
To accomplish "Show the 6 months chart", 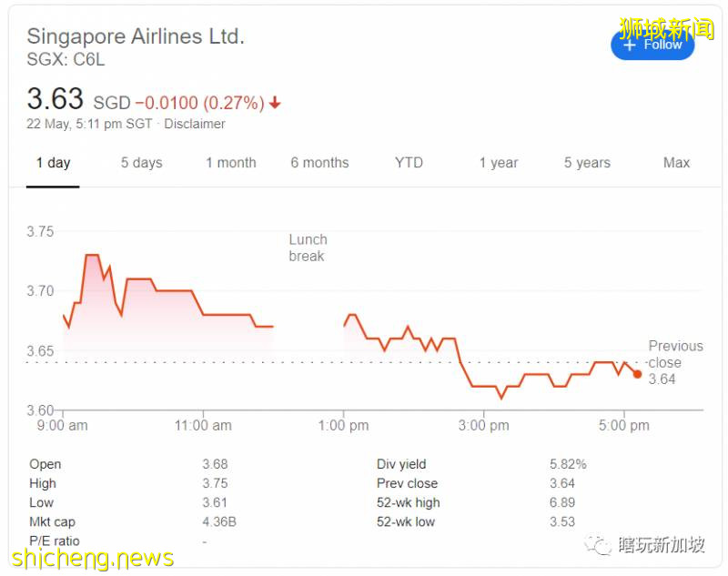I will point(319,163).
